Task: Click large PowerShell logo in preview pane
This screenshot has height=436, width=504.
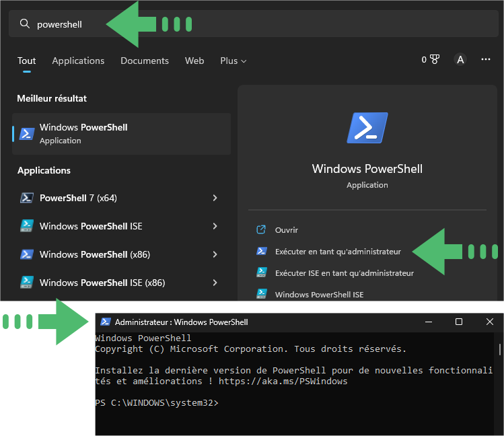Action: (x=367, y=128)
